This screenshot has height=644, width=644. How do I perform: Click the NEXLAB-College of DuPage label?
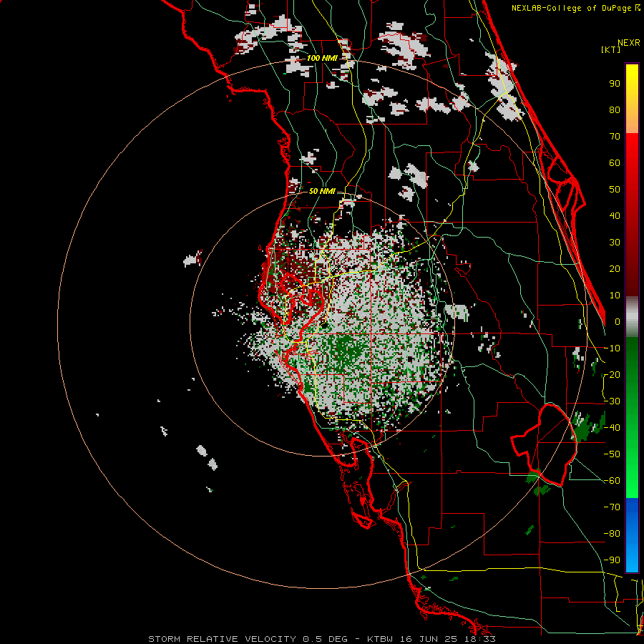tap(575, 8)
